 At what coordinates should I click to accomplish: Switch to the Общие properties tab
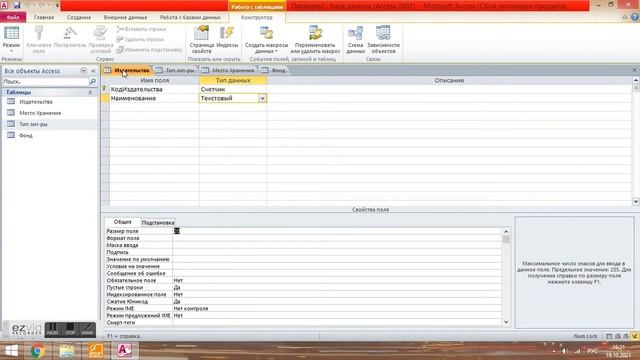(122, 222)
